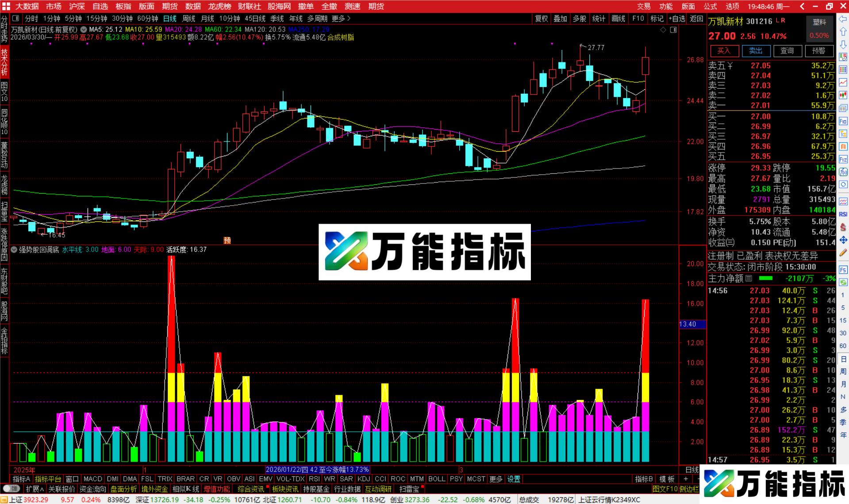Enable 多股 multi-stock view
Image resolution: width=849 pixels, height=504 pixels.
[x=579, y=19]
